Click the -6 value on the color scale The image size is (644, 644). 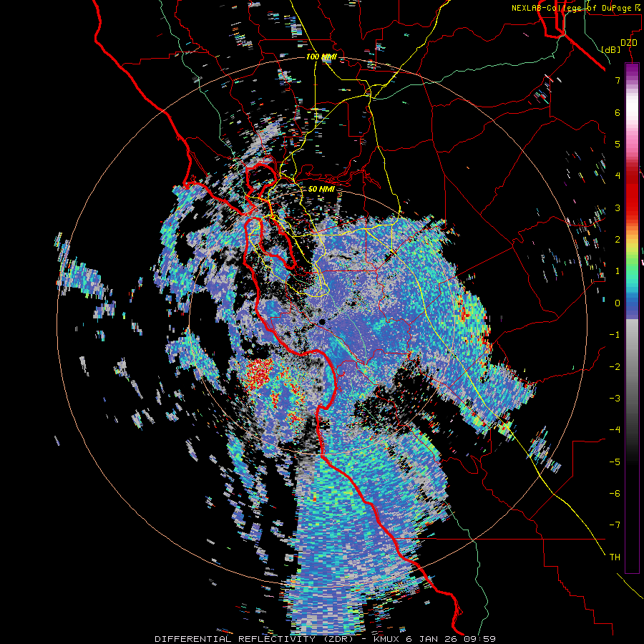(x=615, y=494)
